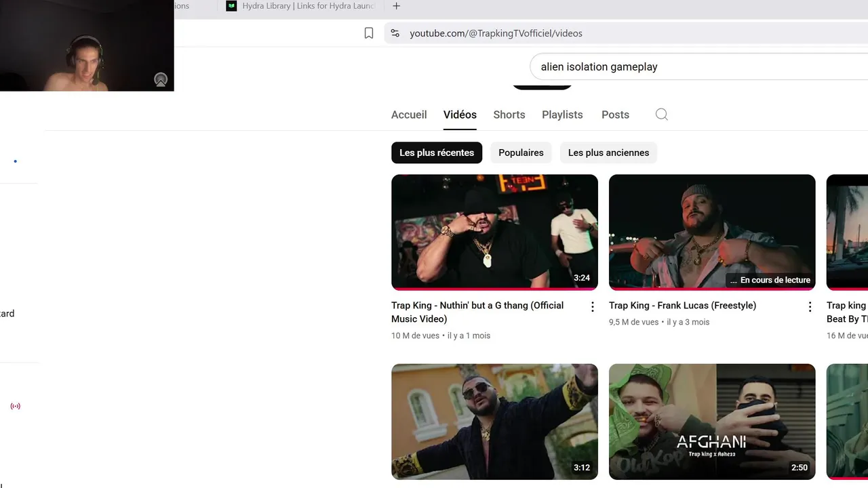The width and height of the screenshot is (868, 488).
Task: Click the 3:24 duration badge
Action: 582,278
